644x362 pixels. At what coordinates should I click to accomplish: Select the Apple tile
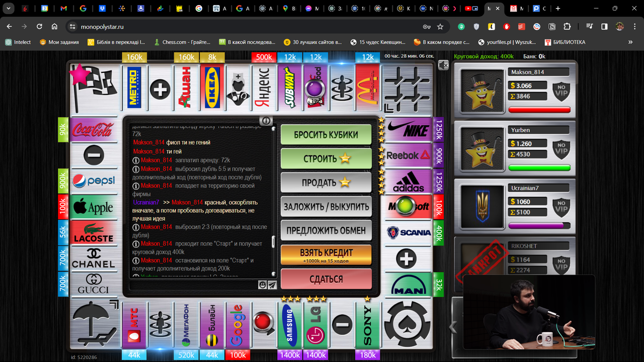click(x=93, y=207)
